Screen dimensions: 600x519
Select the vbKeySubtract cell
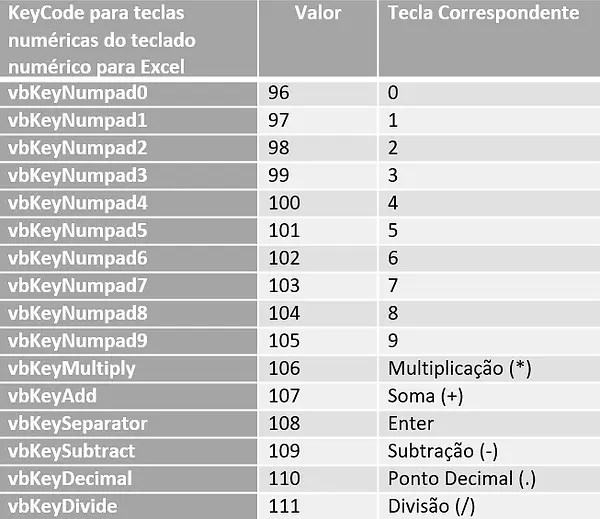tap(72, 450)
